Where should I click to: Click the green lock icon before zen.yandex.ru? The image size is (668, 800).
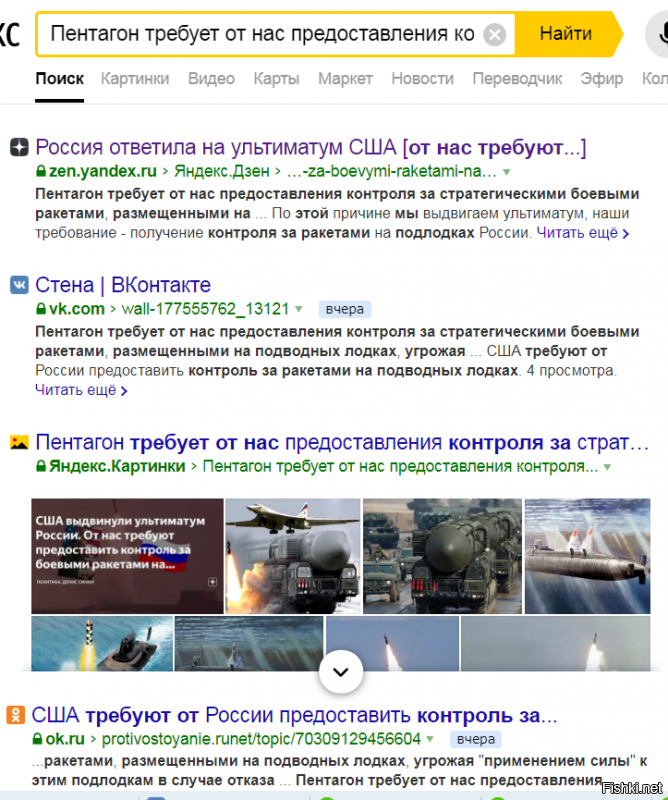(x=41, y=171)
